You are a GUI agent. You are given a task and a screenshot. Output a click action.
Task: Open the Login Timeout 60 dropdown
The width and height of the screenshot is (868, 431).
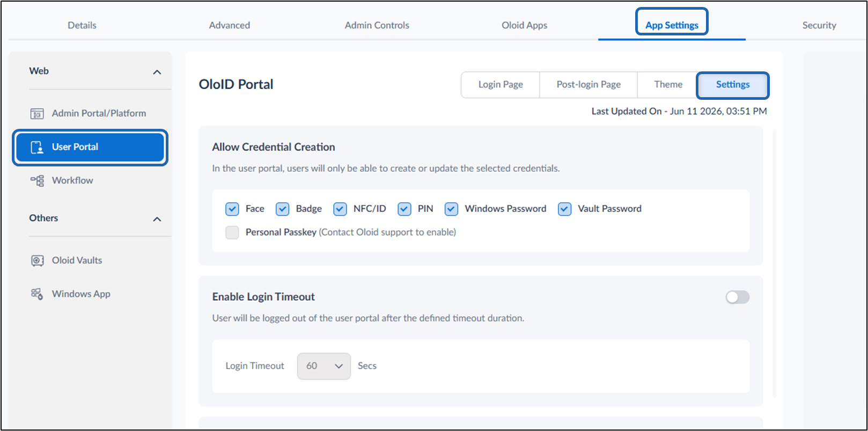click(x=324, y=366)
